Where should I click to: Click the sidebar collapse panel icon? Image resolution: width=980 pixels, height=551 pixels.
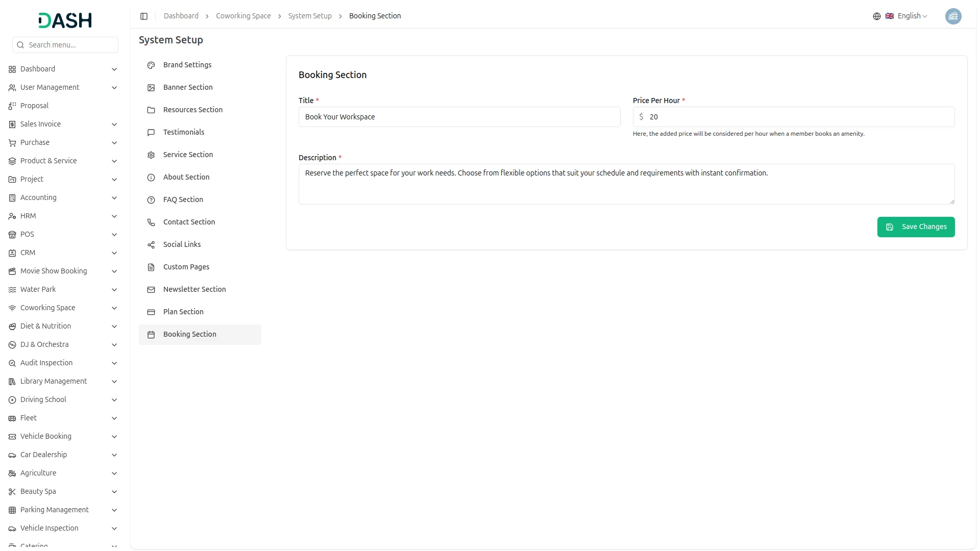[x=144, y=16]
